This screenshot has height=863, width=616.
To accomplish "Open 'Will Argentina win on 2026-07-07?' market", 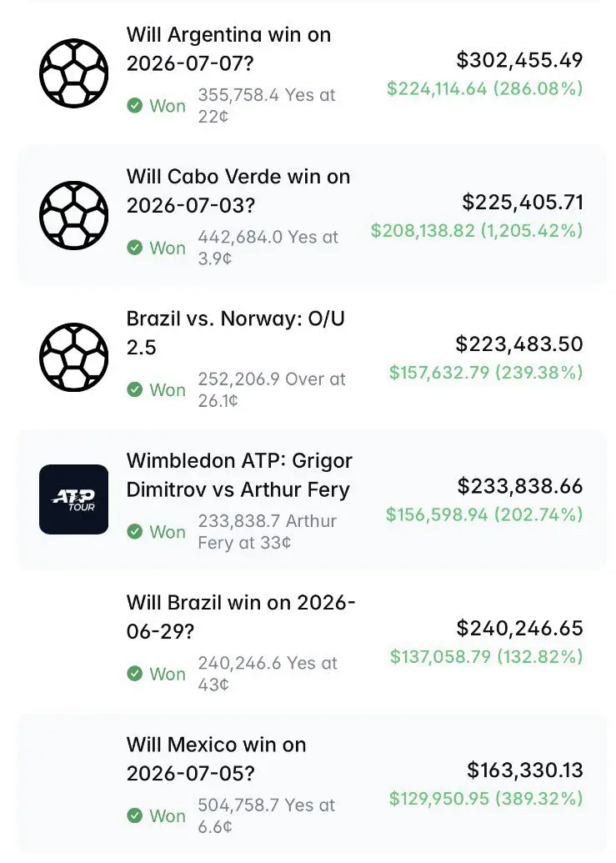I will [228, 49].
